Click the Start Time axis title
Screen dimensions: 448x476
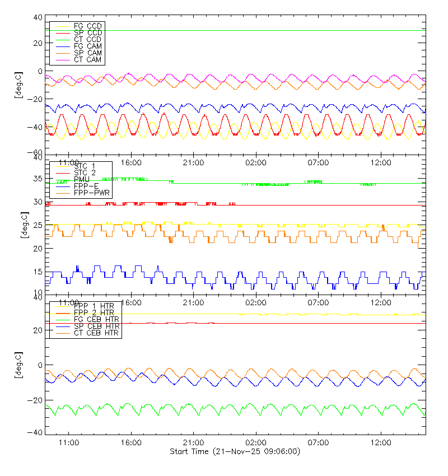[x=235, y=451]
